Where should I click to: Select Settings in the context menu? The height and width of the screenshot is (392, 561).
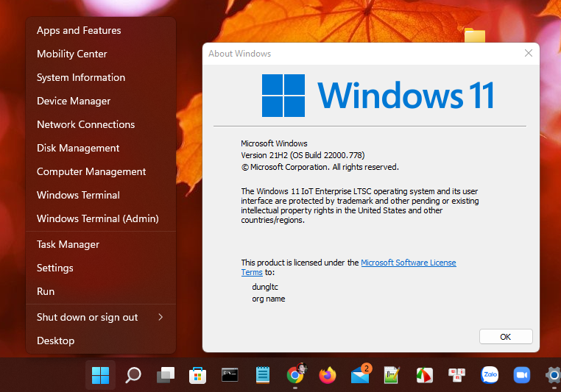pos(101,268)
